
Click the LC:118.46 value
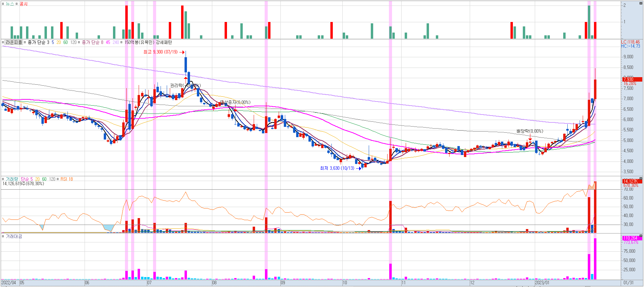(x=630, y=42)
